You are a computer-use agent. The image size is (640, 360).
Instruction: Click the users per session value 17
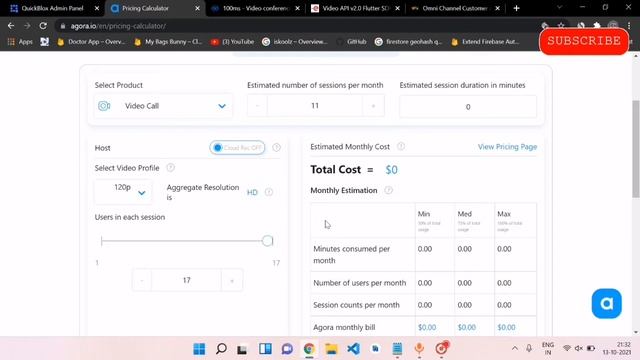tap(187, 280)
